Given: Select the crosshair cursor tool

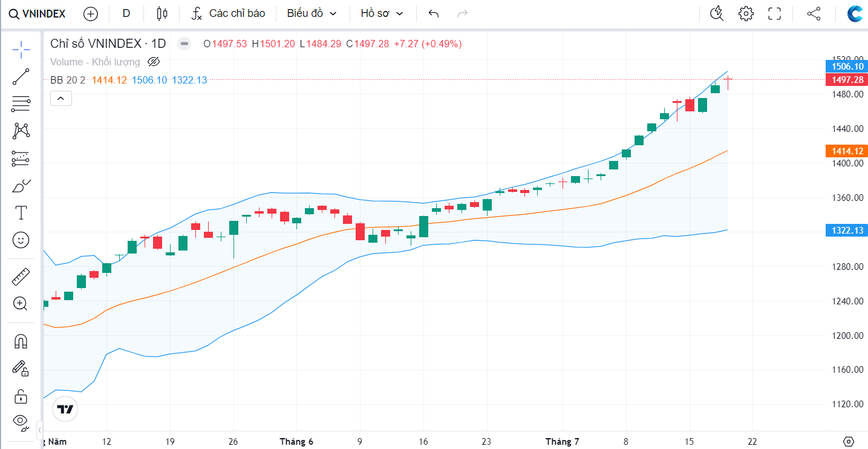Looking at the screenshot, I should click(21, 50).
